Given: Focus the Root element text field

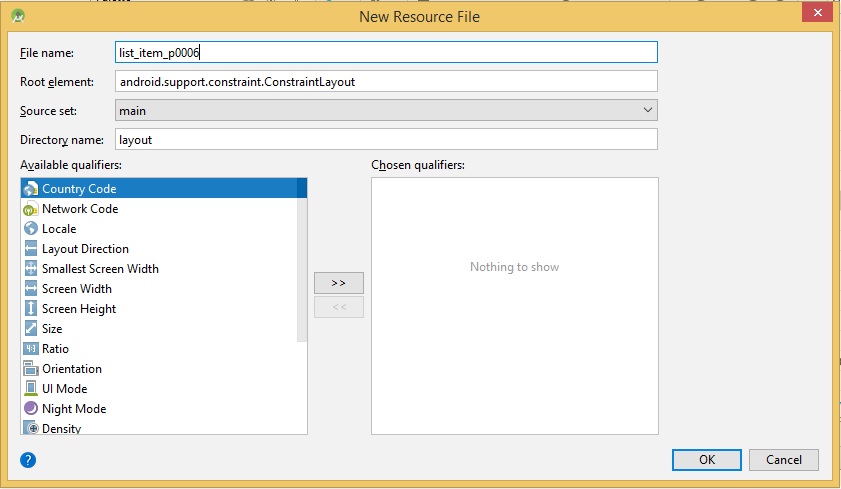Looking at the screenshot, I should 386,81.
